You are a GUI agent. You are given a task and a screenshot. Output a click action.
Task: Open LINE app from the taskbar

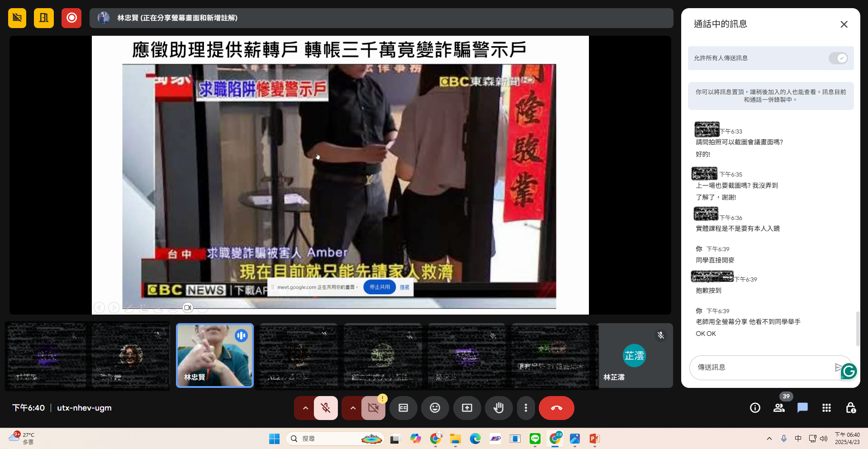[535, 439]
